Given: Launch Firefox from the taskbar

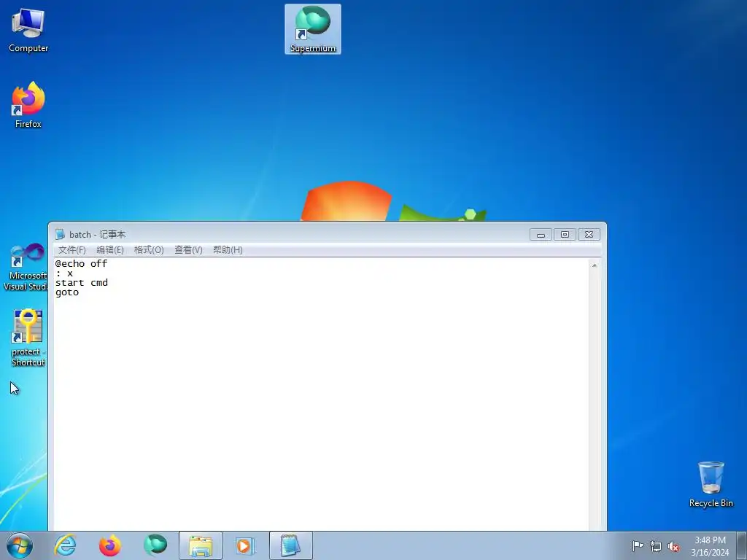Looking at the screenshot, I should (x=110, y=545).
